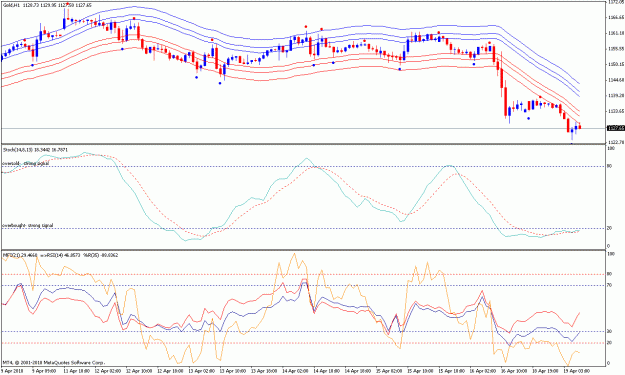625x375 pixels.
Task: Click the 1150.15 price axis value
Action: pos(616,64)
